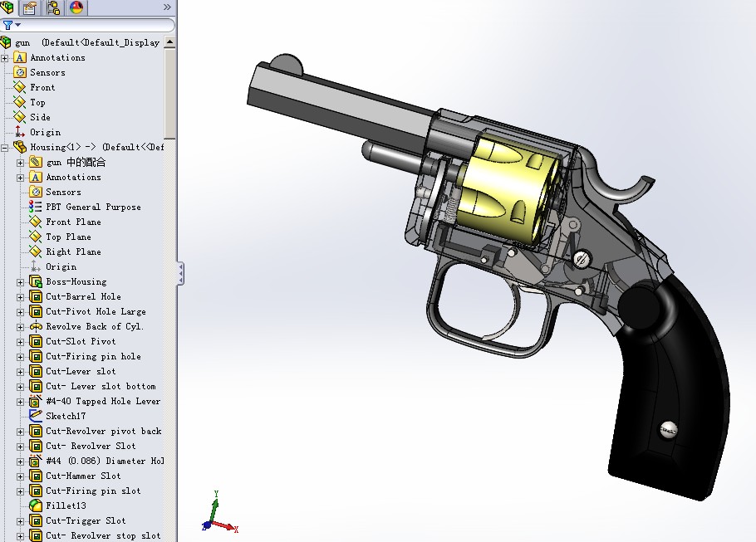Select the #44 (0.086) Diameter Hole icon

coord(35,461)
